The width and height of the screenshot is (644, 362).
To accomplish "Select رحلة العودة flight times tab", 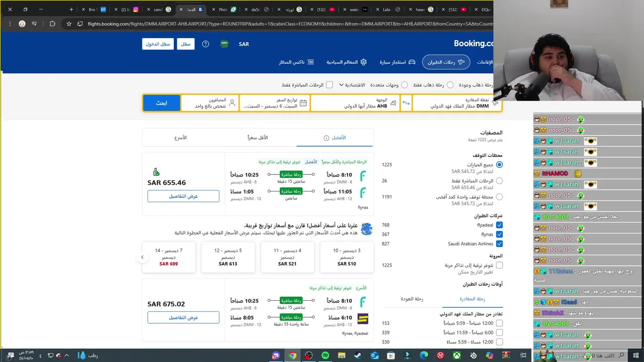I will click(x=412, y=299).
